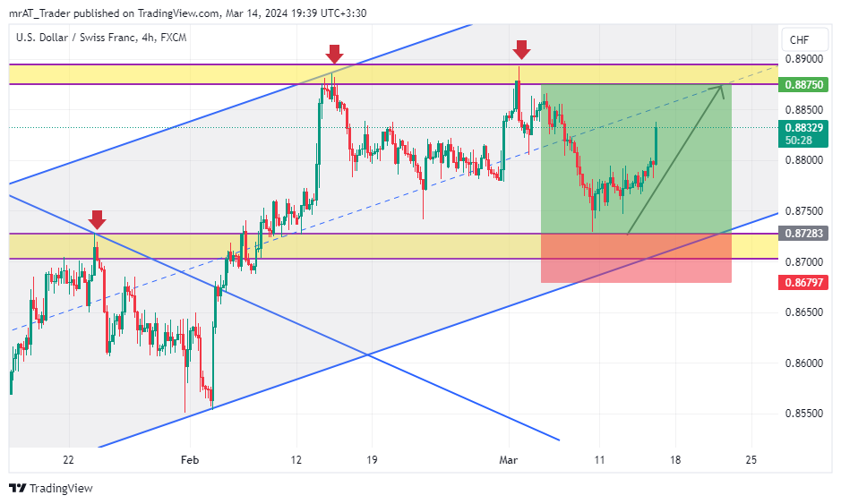
Task: Click the 0.89000 price axis label
Action: [x=804, y=59]
